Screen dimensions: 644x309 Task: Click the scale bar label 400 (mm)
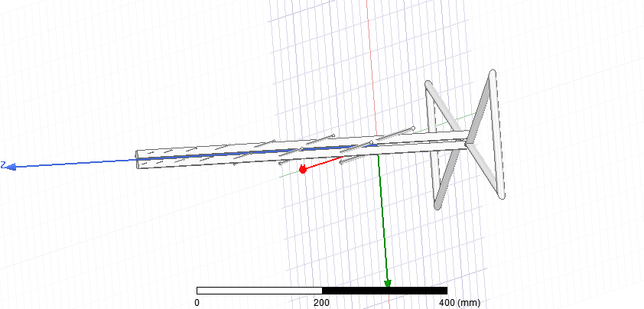pyautogui.click(x=460, y=303)
